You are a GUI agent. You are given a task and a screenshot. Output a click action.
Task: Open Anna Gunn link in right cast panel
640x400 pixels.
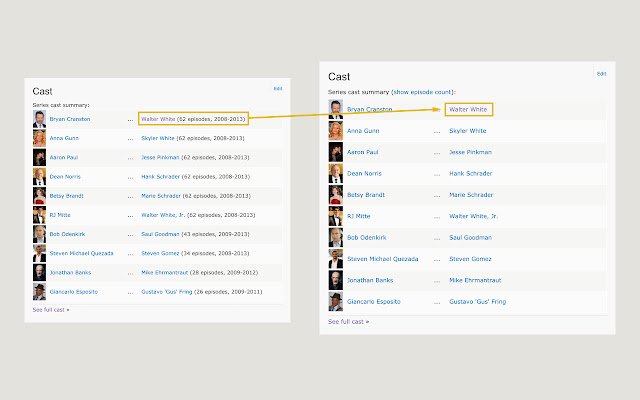coord(363,131)
